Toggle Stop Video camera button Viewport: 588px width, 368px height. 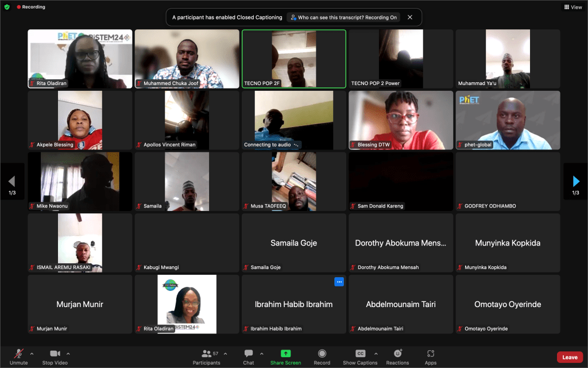(x=55, y=354)
